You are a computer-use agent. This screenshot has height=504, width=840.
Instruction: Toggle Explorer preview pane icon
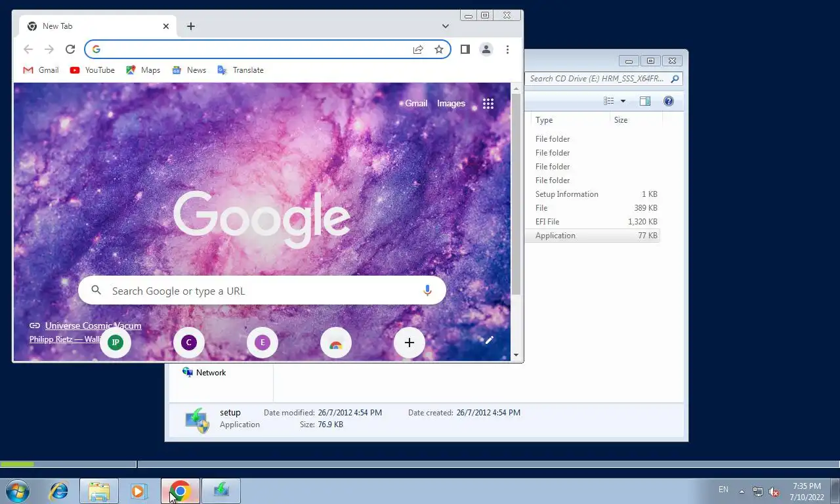[x=645, y=101]
